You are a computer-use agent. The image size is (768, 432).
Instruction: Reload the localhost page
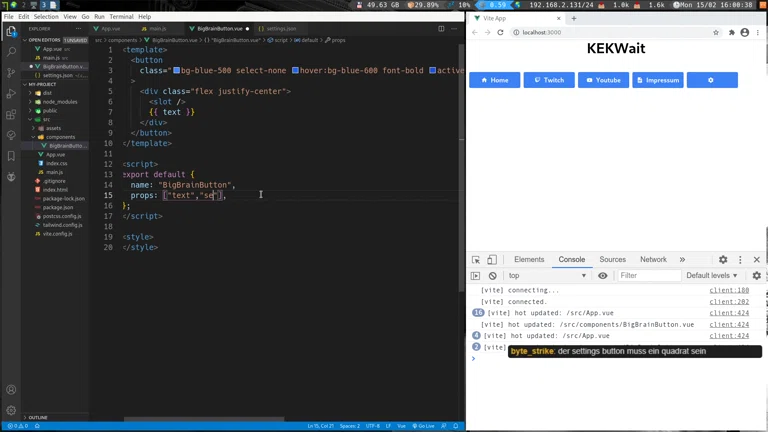point(500,32)
